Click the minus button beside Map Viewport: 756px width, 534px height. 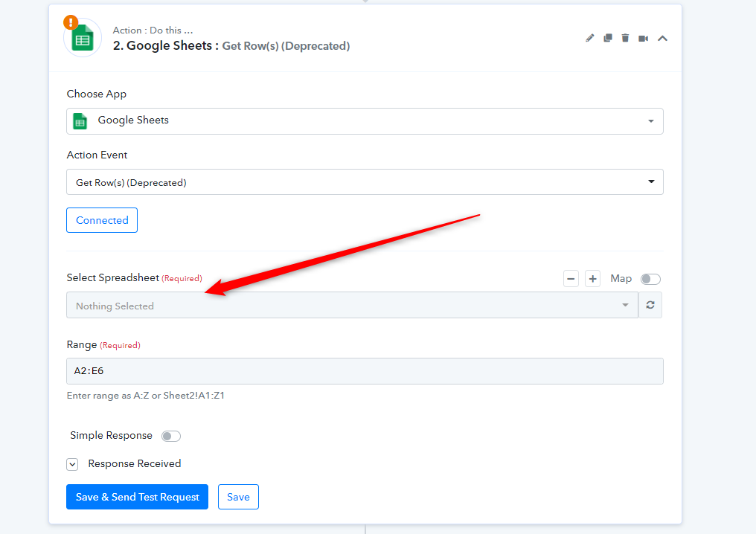pyautogui.click(x=571, y=279)
